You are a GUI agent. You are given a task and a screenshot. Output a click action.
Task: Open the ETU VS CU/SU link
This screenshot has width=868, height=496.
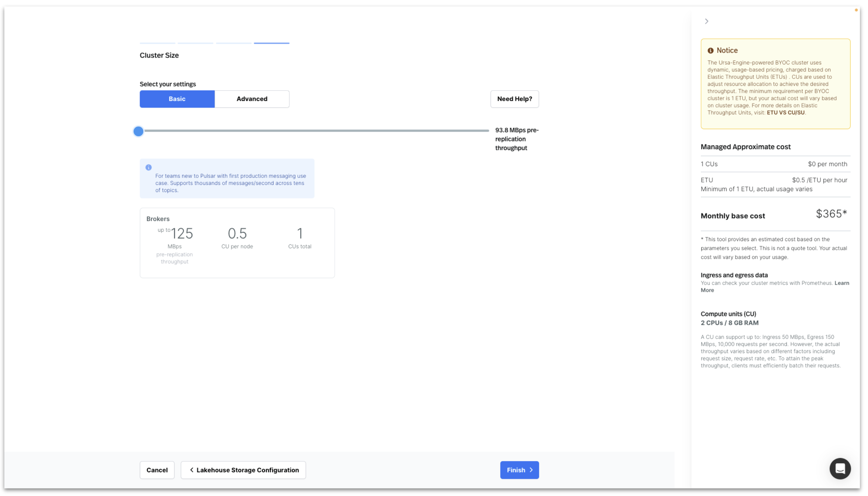785,113
